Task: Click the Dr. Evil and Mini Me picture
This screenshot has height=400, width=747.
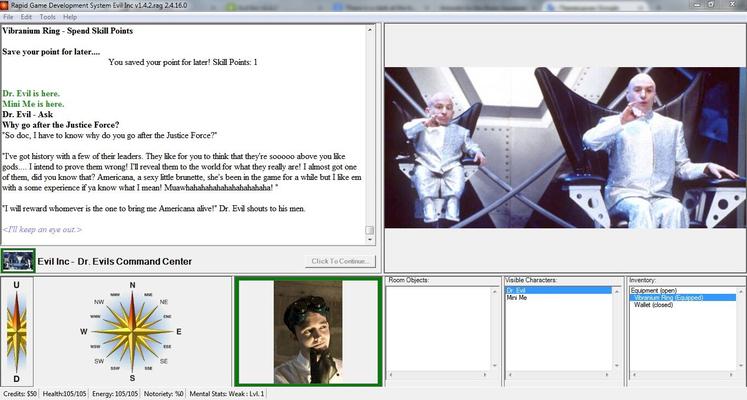Action: click(565, 147)
